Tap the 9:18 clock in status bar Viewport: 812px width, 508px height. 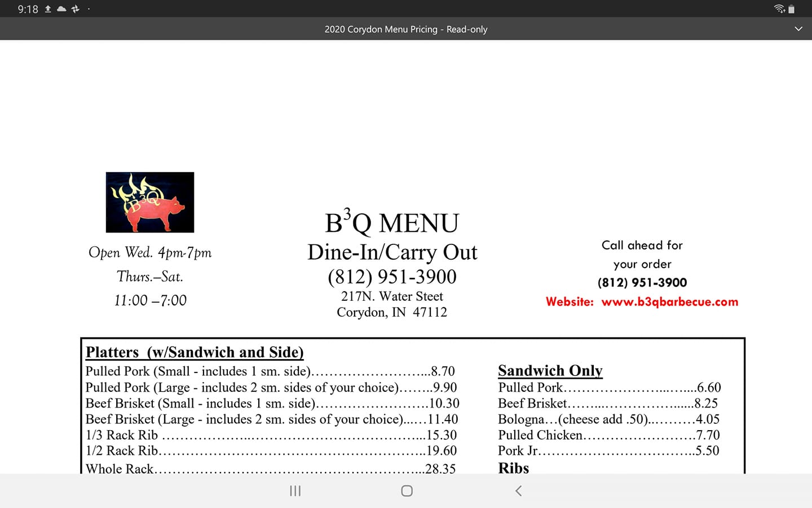coord(28,9)
